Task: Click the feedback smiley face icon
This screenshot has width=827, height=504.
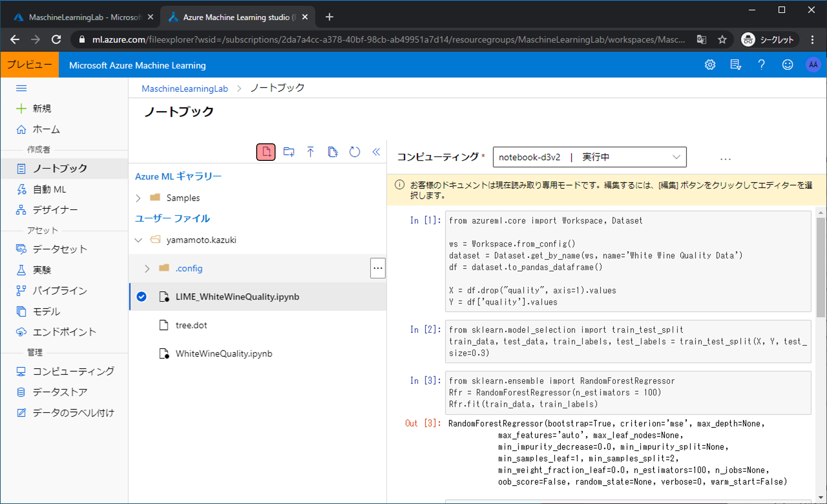Action: pos(787,65)
